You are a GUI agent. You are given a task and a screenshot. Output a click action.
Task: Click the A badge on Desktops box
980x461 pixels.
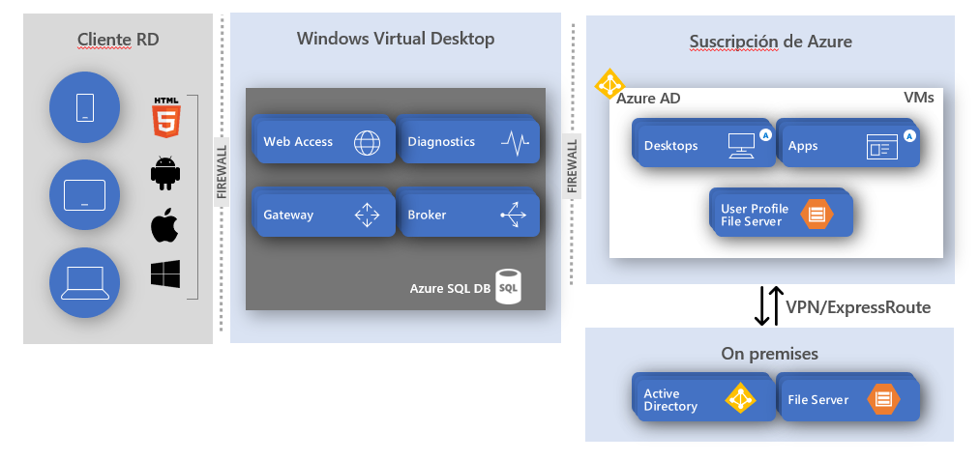pyautogui.click(x=765, y=135)
